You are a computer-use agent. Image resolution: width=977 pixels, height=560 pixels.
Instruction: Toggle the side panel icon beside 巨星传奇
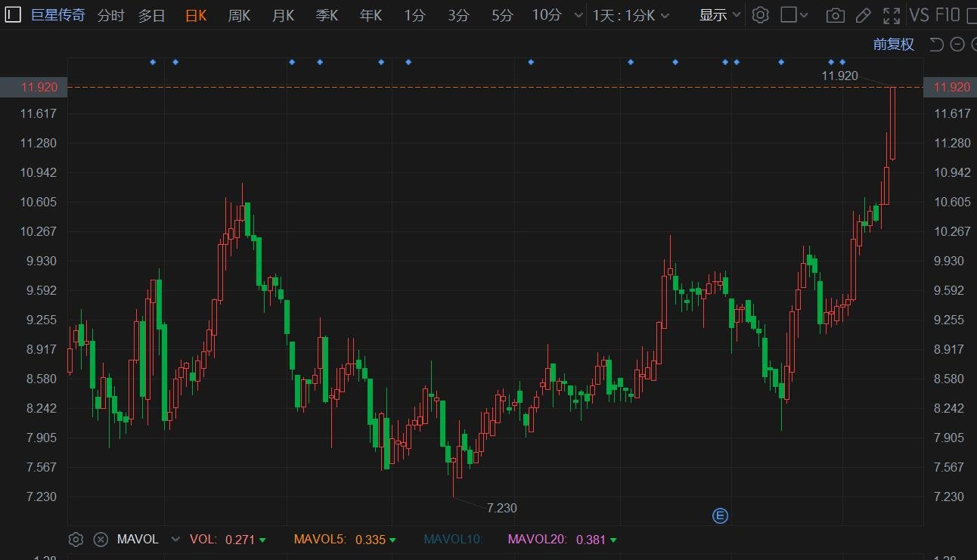coord(14,15)
